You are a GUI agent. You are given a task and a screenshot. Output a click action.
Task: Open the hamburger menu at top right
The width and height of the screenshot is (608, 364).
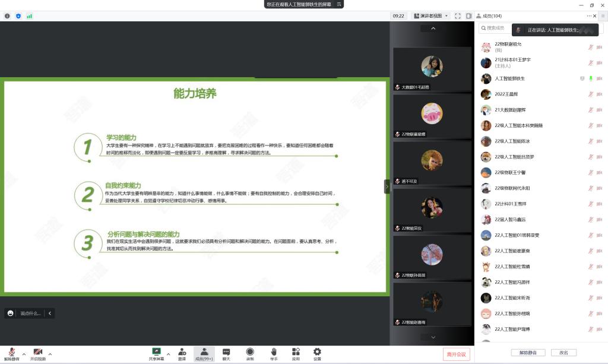coord(602,16)
